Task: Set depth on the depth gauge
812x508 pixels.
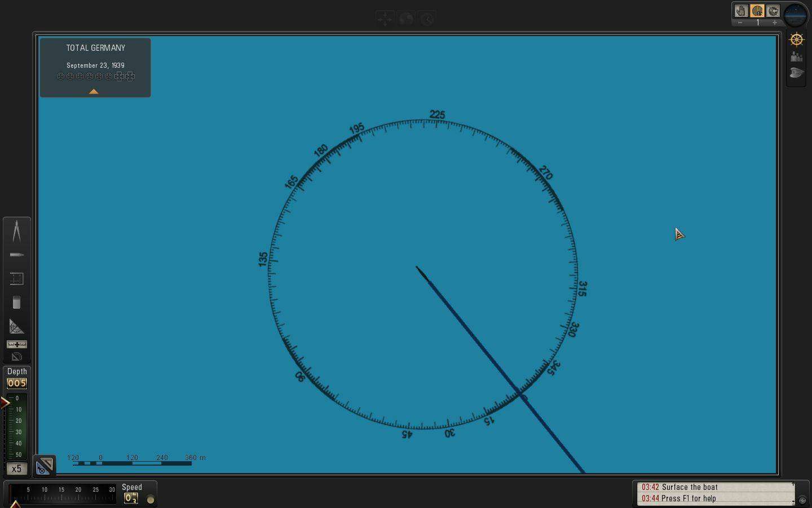Action: point(16,426)
